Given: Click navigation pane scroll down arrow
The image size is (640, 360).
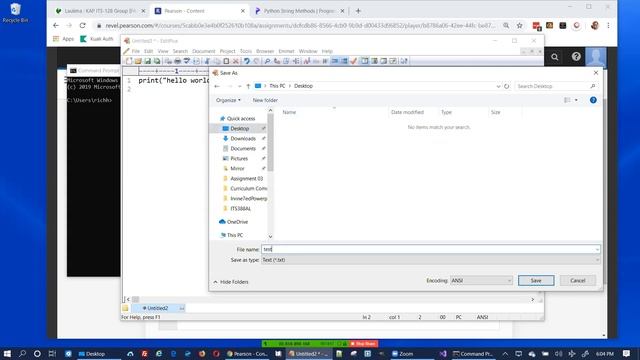Looking at the screenshot, I should point(270,236).
